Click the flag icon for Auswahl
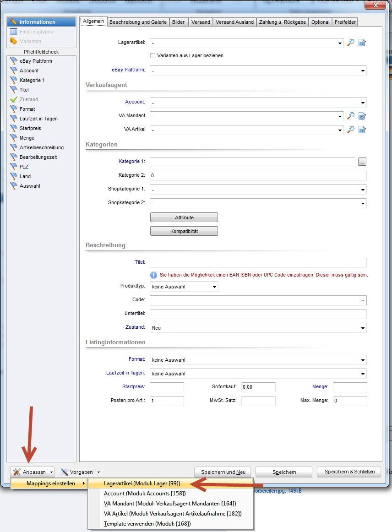Viewport: 392px width, 532px height. 14,186
